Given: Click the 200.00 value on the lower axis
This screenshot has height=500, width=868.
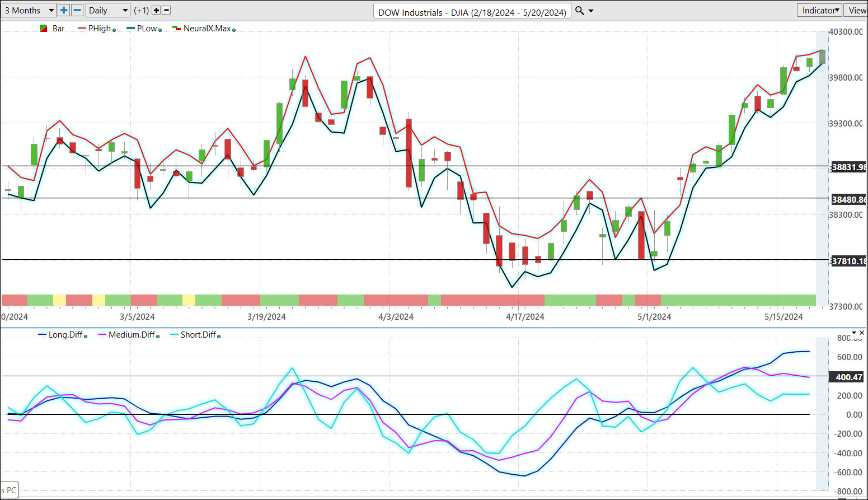Looking at the screenshot, I should coord(850,396).
